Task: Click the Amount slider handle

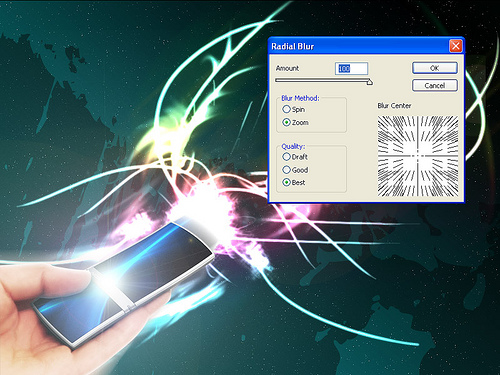Action: [369, 82]
